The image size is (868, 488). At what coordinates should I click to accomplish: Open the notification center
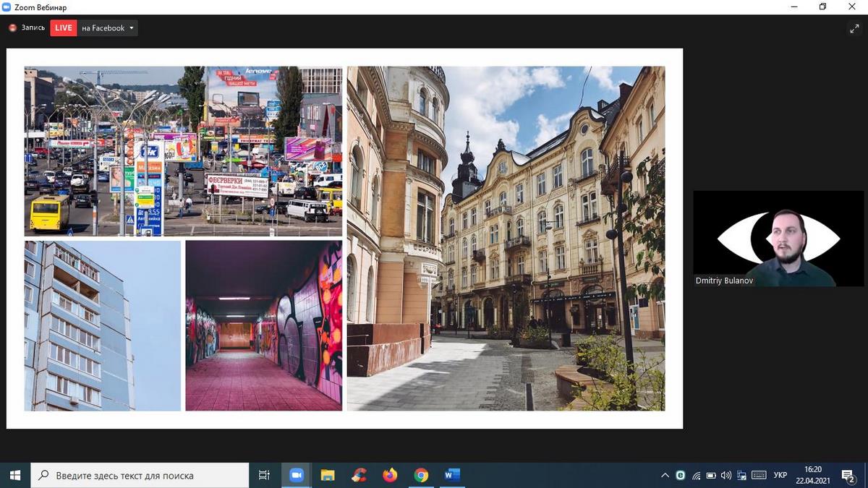(x=848, y=475)
